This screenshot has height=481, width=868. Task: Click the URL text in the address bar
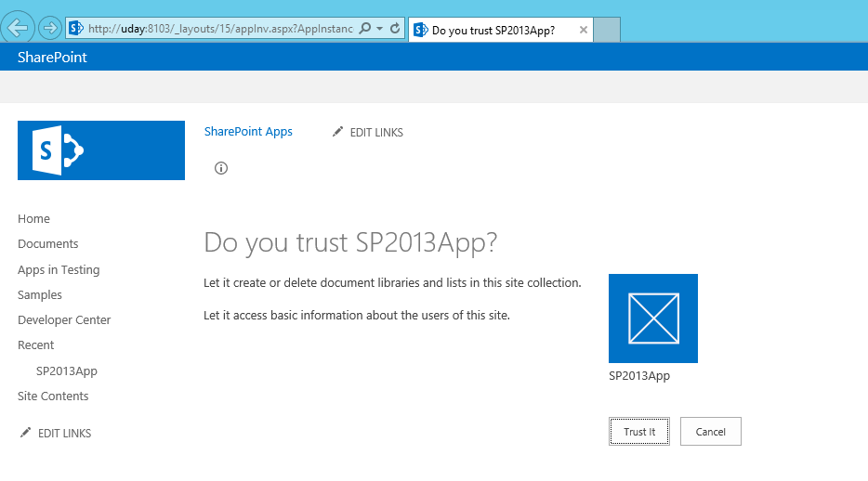tap(220, 29)
